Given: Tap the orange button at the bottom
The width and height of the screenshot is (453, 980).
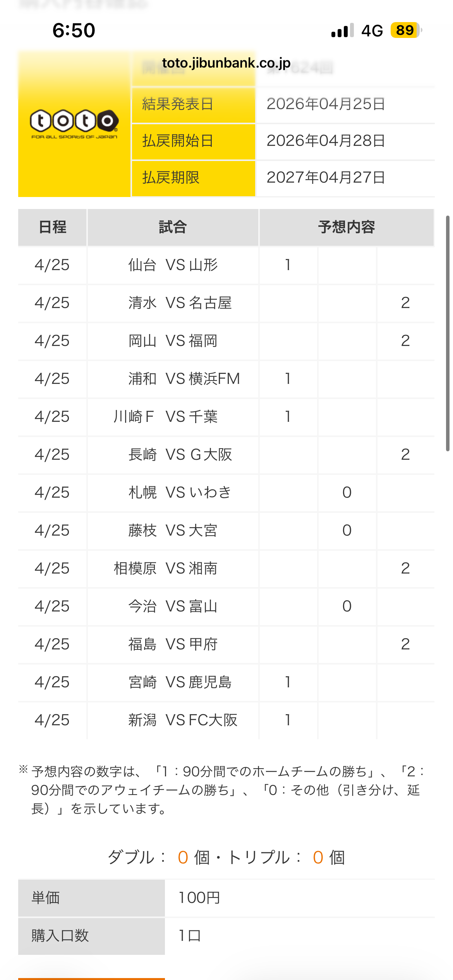Looking at the screenshot, I should [x=91, y=979].
